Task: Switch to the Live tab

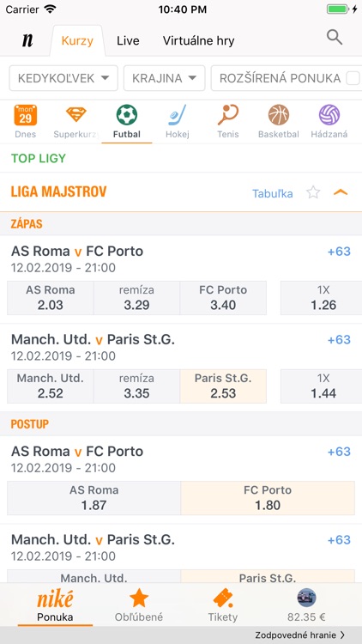Action: (128, 40)
